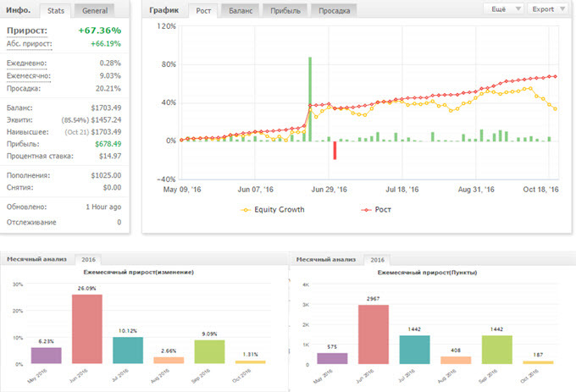This screenshot has width=576, height=392.
Task: Select 2016 tab in left monthly analysis
Action: (x=88, y=259)
